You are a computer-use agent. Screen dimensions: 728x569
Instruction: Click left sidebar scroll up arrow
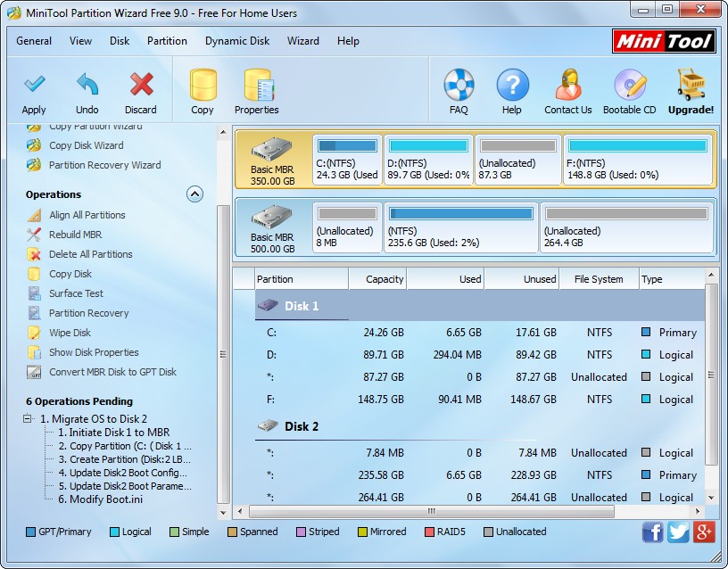pyautogui.click(x=223, y=132)
